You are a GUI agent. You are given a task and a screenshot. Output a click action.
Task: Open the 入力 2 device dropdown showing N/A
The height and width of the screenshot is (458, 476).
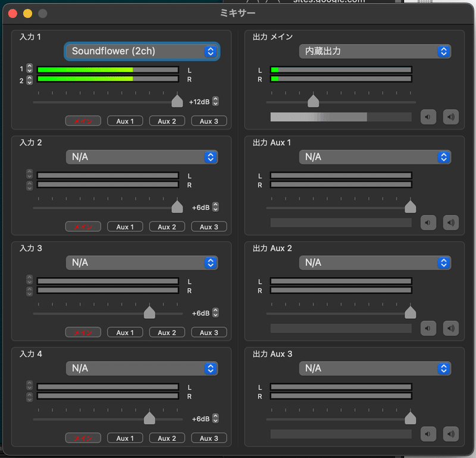point(142,157)
